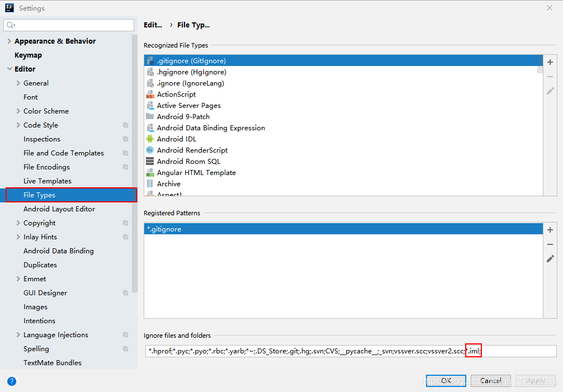
Task: Expand the Inlay Hints node
Action: point(18,237)
